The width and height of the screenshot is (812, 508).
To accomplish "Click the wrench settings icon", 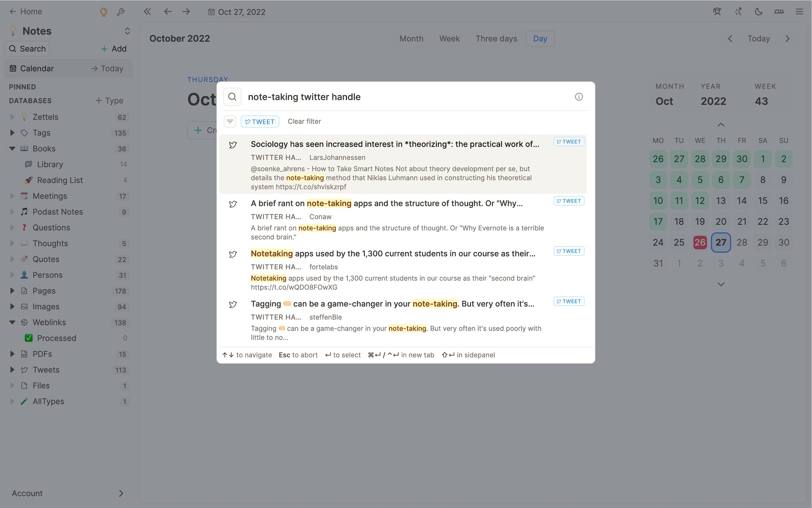I will pyautogui.click(x=120, y=12).
